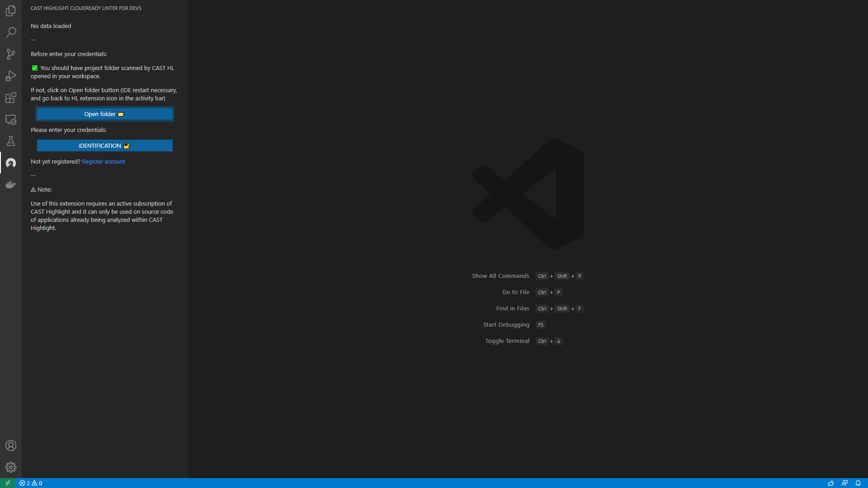Click the Open folder button
The height and width of the screenshot is (488, 868).
click(x=104, y=114)
